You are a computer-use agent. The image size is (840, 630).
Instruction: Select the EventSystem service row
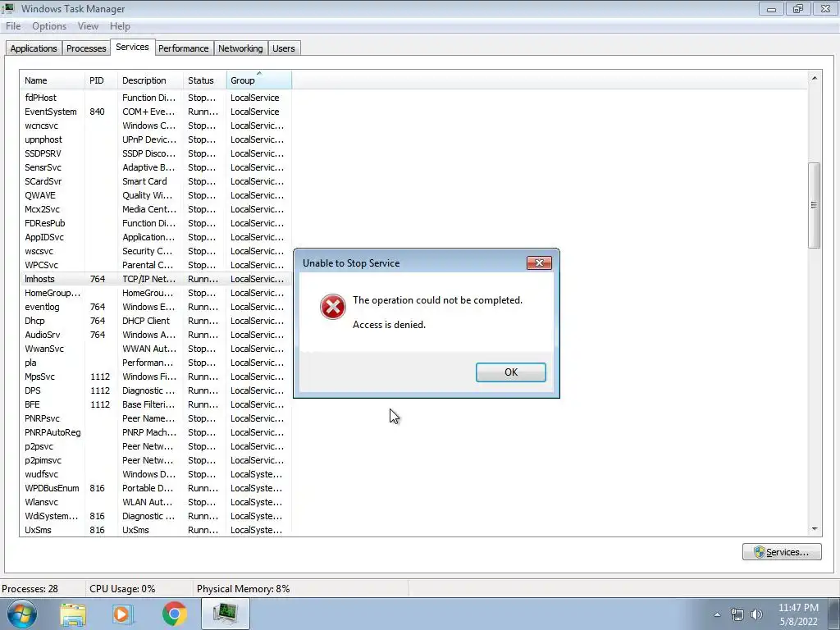point(155,112)
